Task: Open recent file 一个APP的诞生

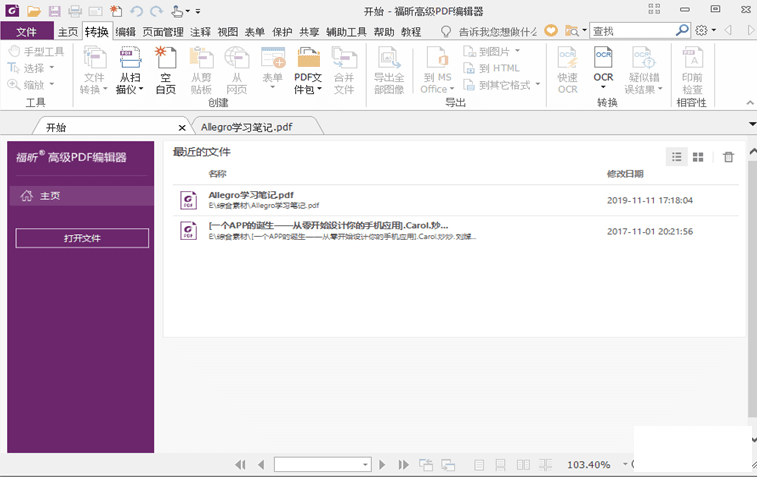Action: tap(455, 231)
